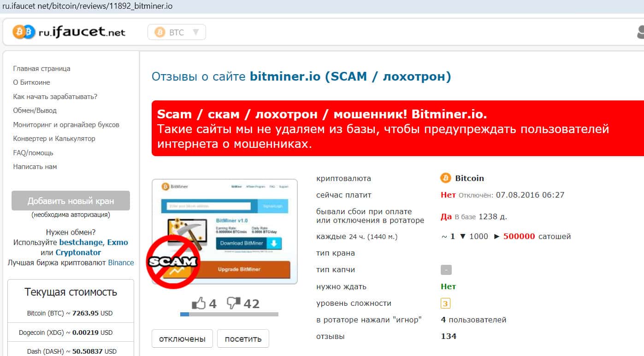Open the BTC currency dropdown

177,32
